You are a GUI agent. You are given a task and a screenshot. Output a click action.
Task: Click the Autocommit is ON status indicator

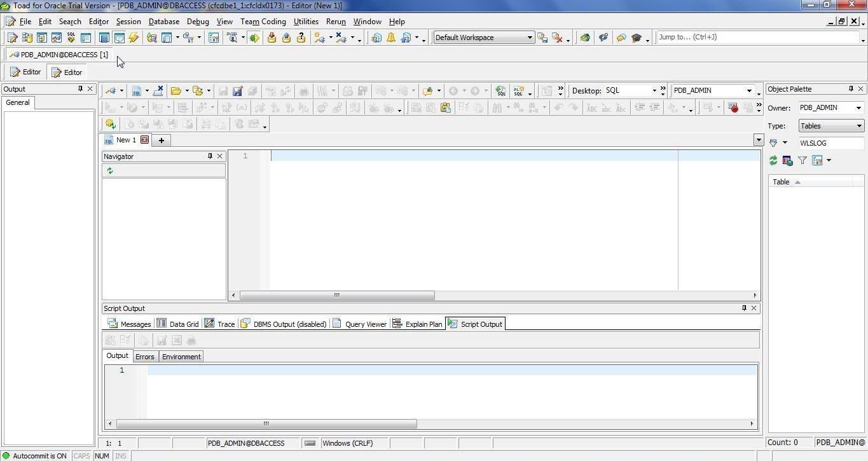point(34,455)
